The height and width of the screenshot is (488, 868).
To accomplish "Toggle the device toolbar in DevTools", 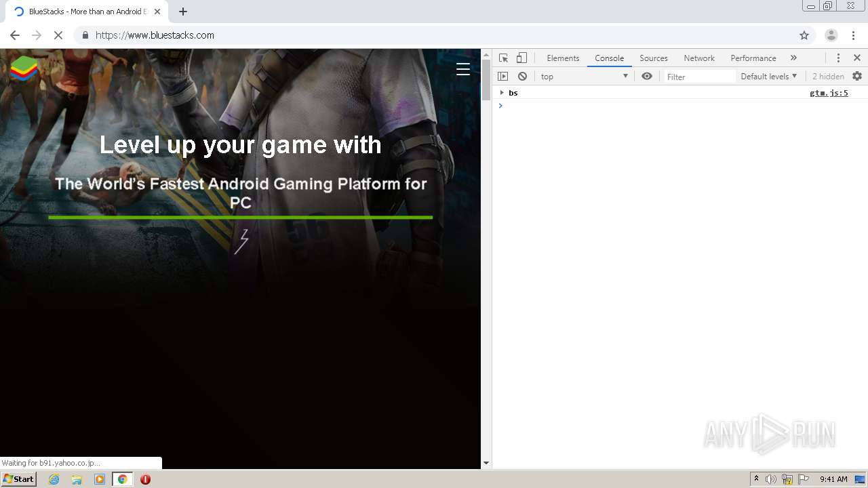I will coord(521,58).
